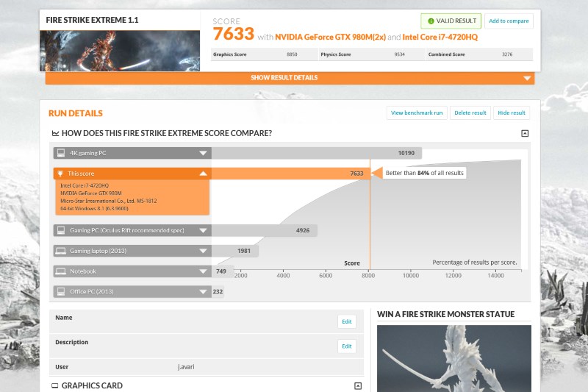
Task: Click Add to compare
Action: [509, 21]
